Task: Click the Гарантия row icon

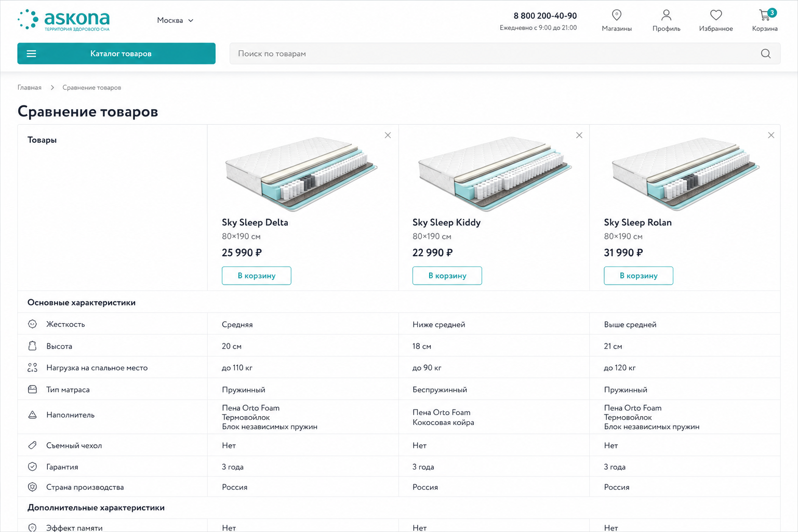Action: tap(32, 467)
